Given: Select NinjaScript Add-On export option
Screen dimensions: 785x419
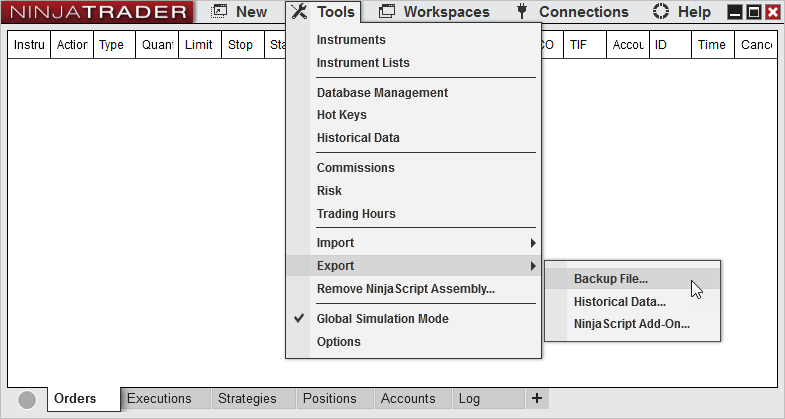Looking at the screenshot, I should 631,324.
